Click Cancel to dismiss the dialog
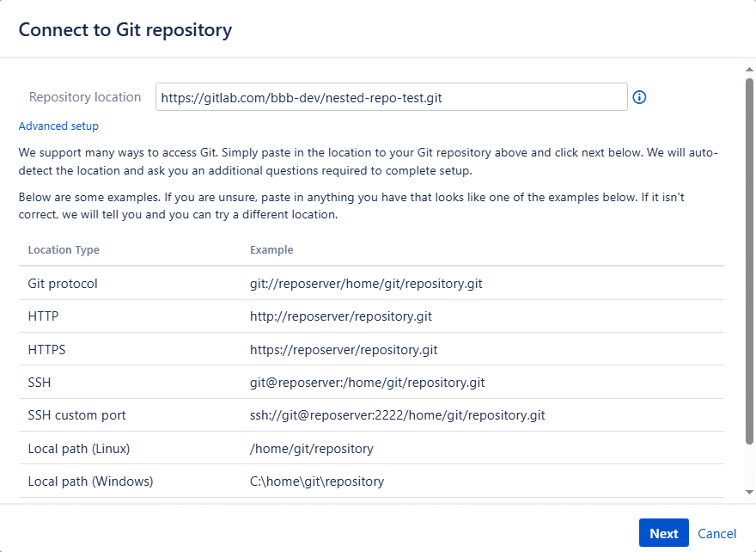The width and height of the screenshot is (756, 552). [716, 533]
